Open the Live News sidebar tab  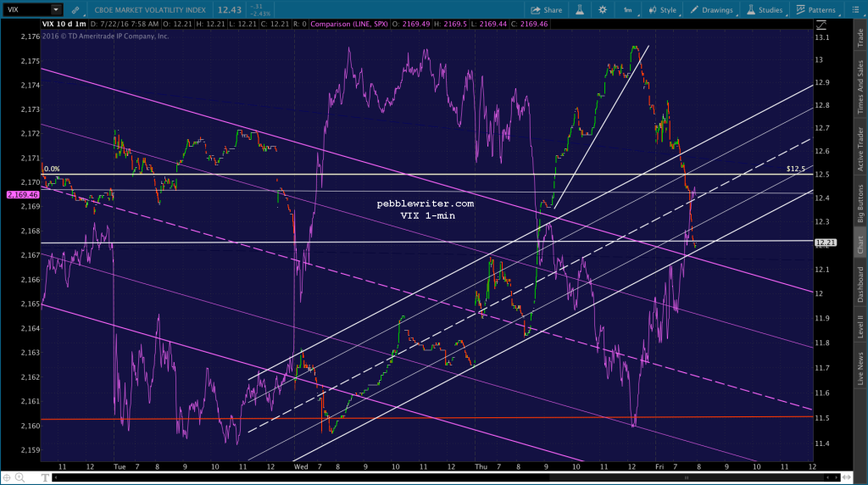[860, 369]
